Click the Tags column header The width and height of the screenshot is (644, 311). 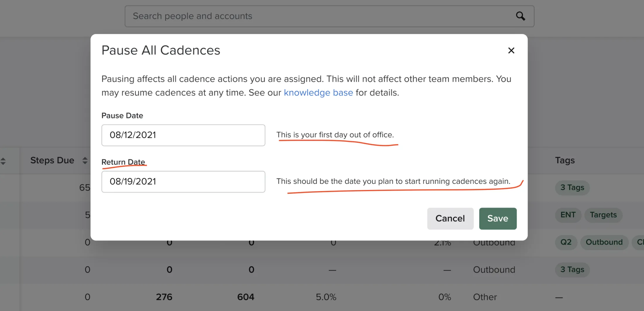(565, 160)
